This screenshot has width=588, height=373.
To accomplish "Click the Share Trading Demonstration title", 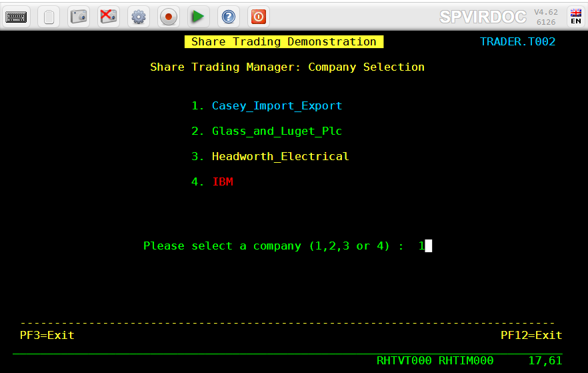I will click(x=284, y=41).
